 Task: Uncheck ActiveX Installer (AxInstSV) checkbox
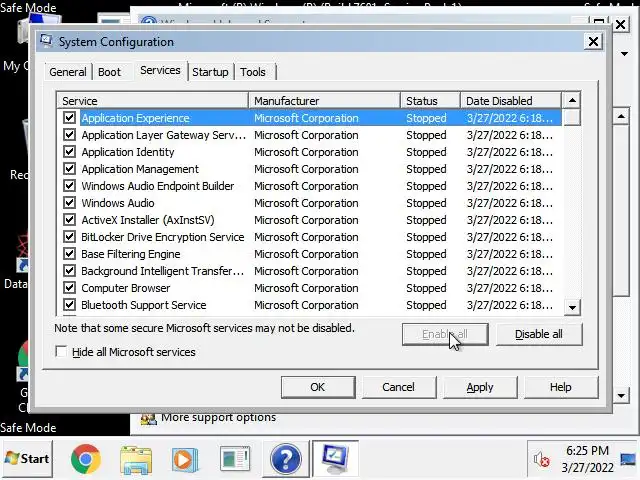click(x=69, y=220)
